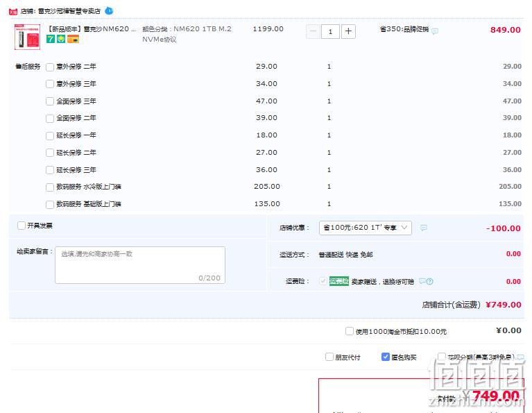Image resolution: width=532 pixels, height=413 pixels.
Task: Click the store total ¥749.00
Action: click(x=503, y=305)
